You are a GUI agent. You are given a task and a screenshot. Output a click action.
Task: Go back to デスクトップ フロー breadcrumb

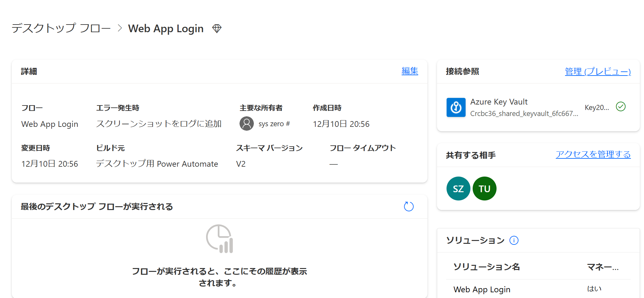point(61,28)
